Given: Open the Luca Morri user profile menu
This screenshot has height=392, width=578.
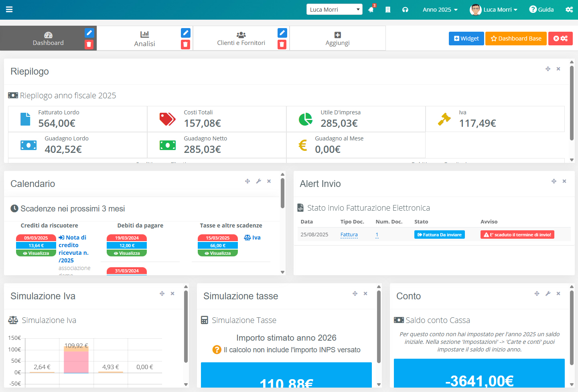Looking at the screenshot, I should click(494, 10).
